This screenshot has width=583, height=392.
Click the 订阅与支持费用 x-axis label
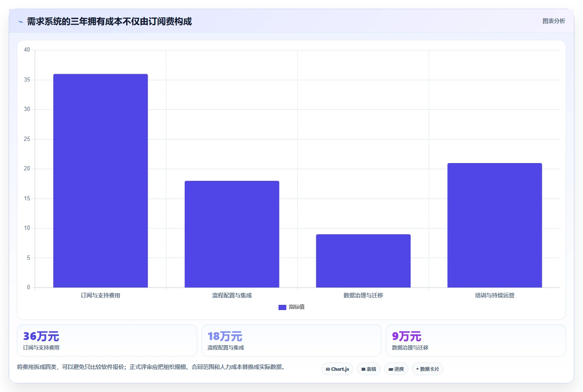[101, 295]
